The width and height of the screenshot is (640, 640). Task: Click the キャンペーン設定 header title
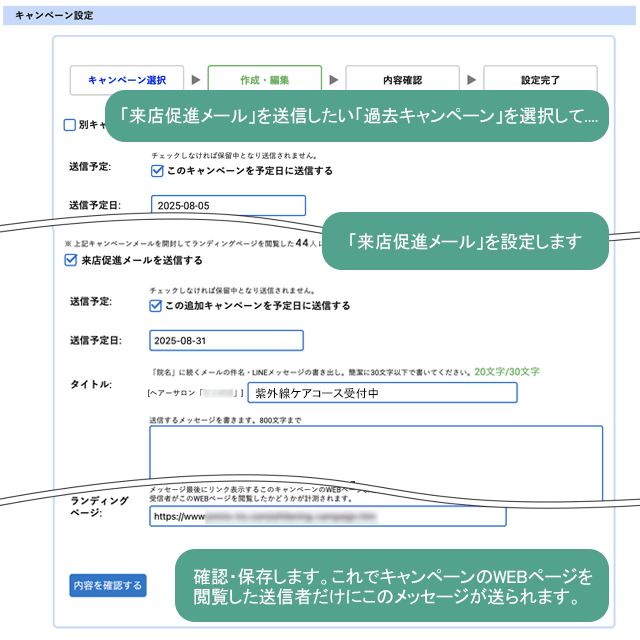(54, 16)
